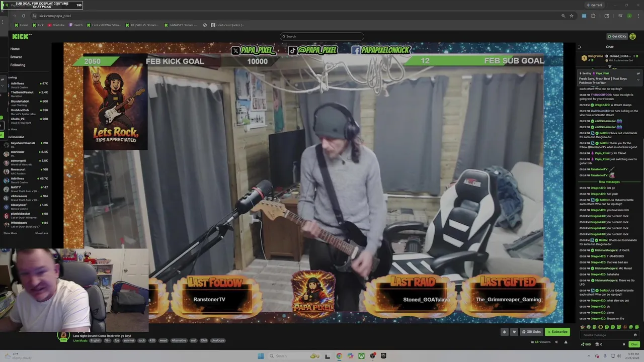Image resolution: width=644 pixels, height=362 pixels.
Task: Show hidden system tray icons chevron
Action: click(589, 356)
